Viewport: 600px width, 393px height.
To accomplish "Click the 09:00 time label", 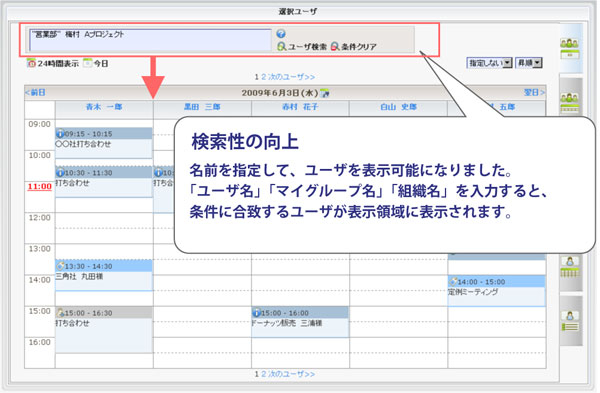I will 39,124.
